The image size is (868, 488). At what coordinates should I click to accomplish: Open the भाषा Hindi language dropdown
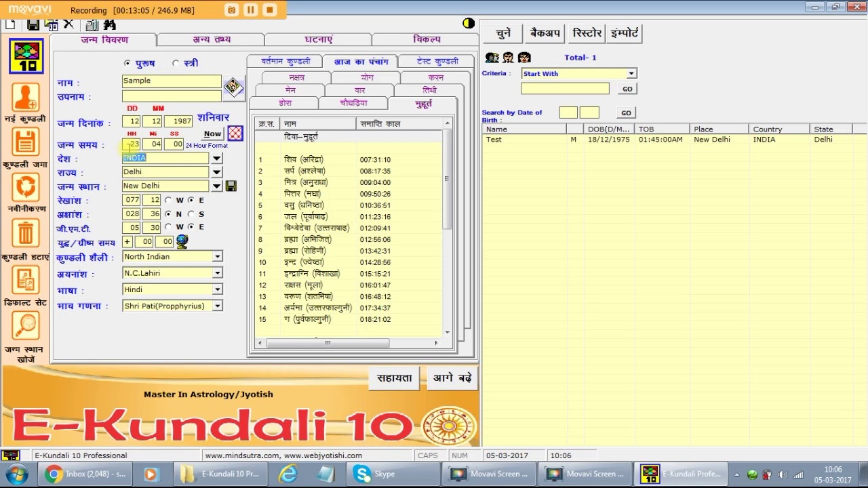(x=217, y=289)
